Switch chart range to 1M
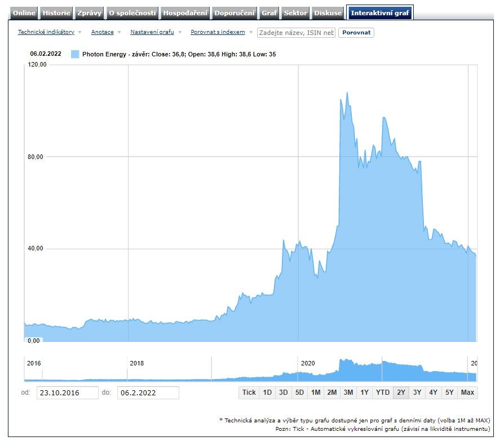This screenshot has width=504, height=441. click(316, 393)
